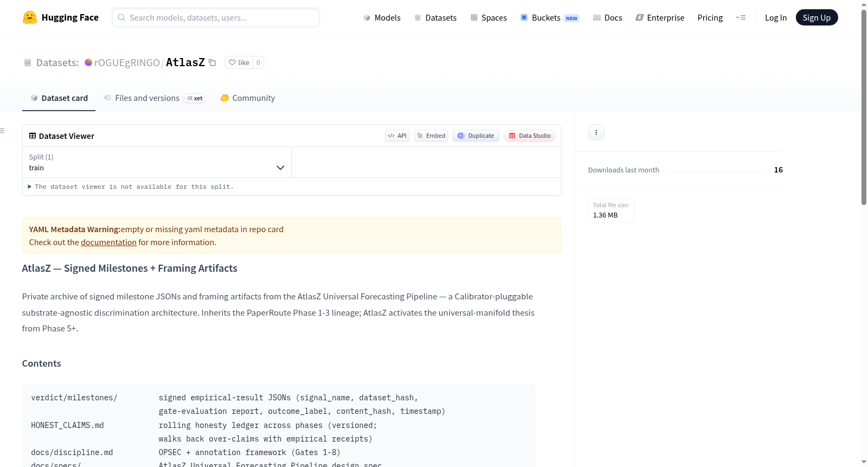Copy dataset name with the copy icon

212,62
